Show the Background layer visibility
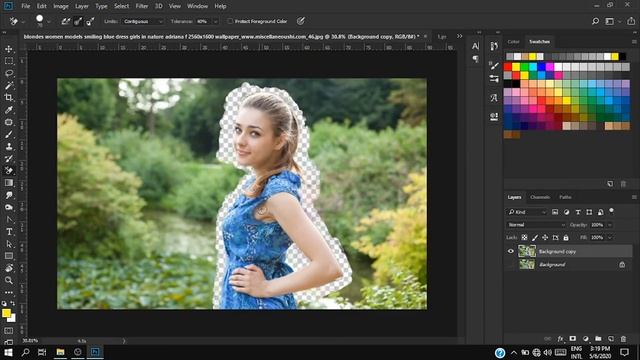 (x=511, y=264)
